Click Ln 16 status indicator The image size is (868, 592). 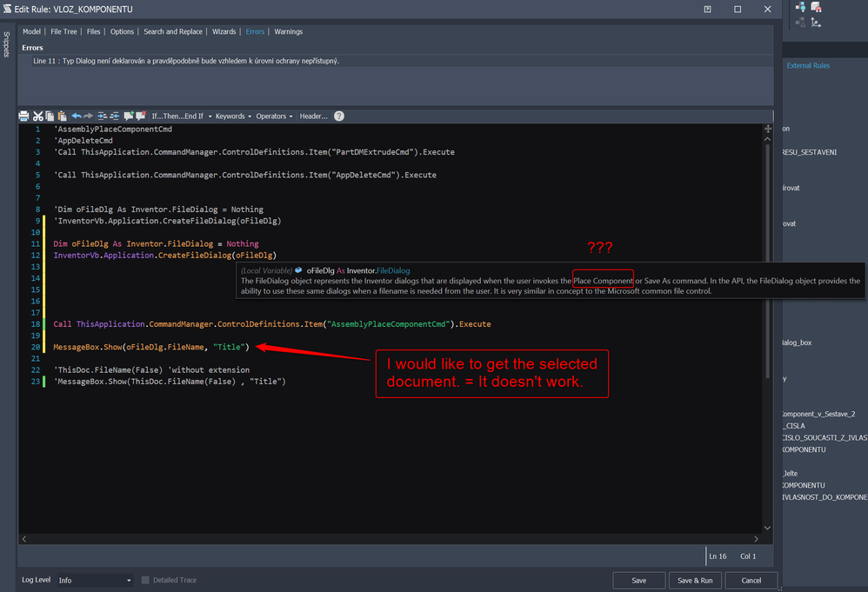coord(718,556)
